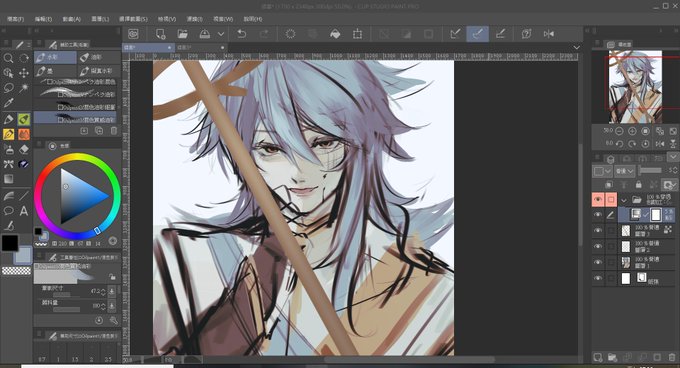The height and width of the screenshot is (368, 680).
Task: Toggle snap to grid in command bar
Action: click(500, 34)
